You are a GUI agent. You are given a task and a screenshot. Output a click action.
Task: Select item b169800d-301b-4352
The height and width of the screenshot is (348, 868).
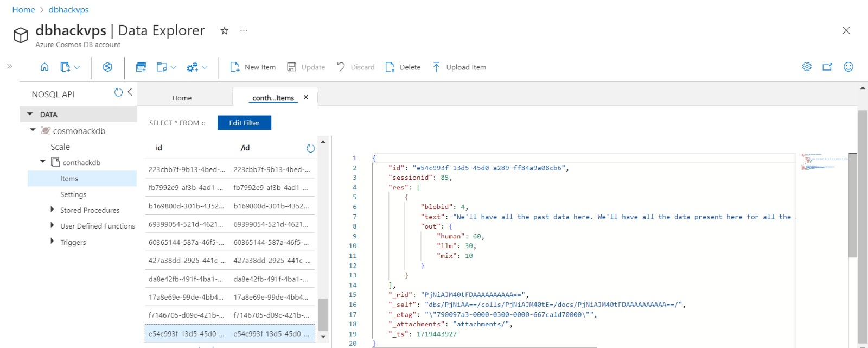click(x=229, y=206)
